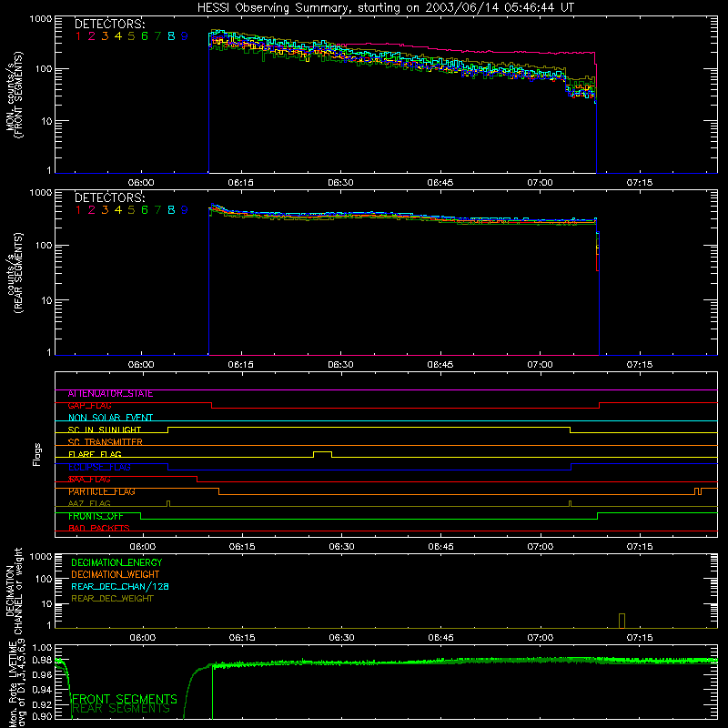Pick detector 2 in rear segments legend
The height and width of the screenshot is (728, 728).
(x=92, y=210)
